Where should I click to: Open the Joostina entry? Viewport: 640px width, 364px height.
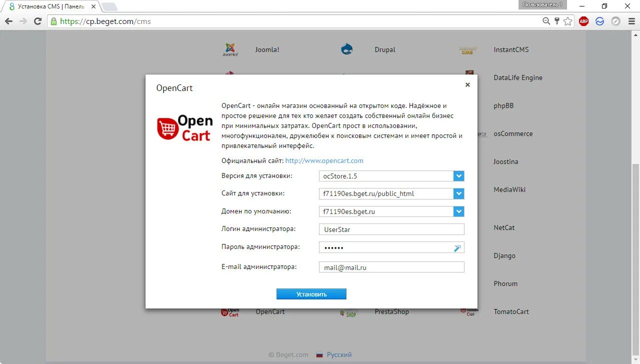point(506,161)
